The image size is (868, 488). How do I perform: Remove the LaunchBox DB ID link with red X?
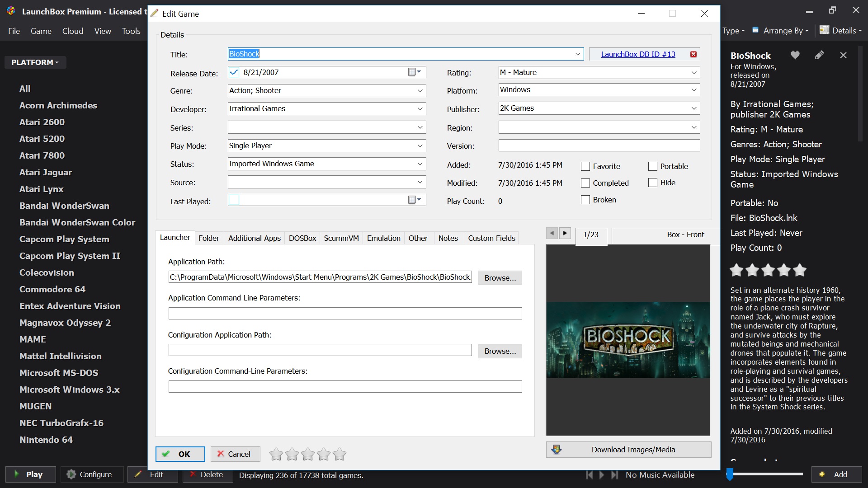click(693, 54)
